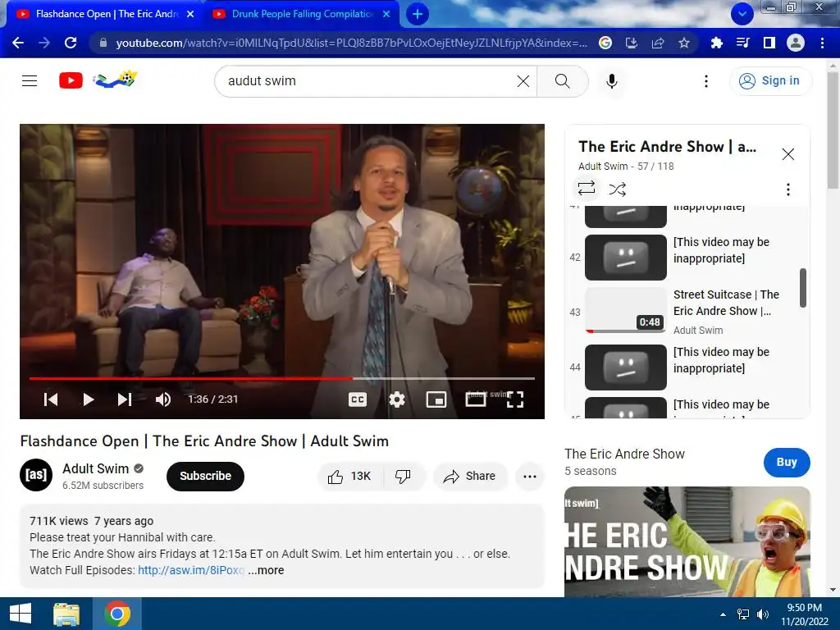The width and height of the screenshot is (840, 630).
Task: Subscribe to the Adult Swim channel
Action: coord(205,476)
